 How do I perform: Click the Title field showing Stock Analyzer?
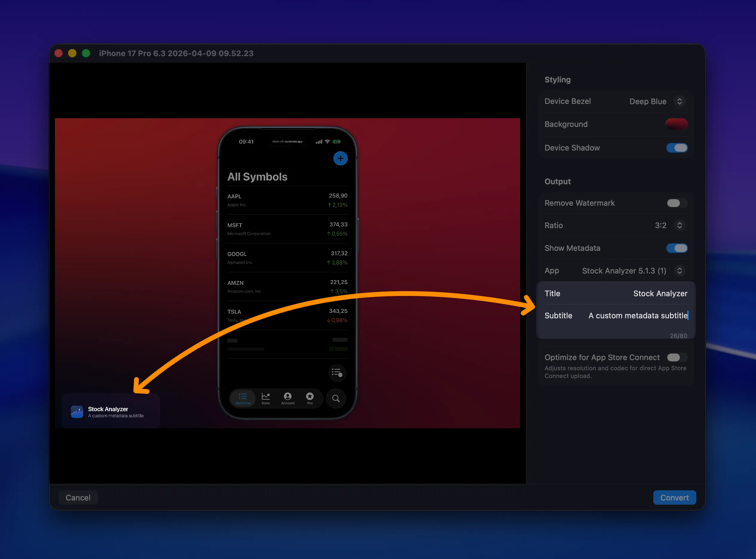click(x=660, y=293)
